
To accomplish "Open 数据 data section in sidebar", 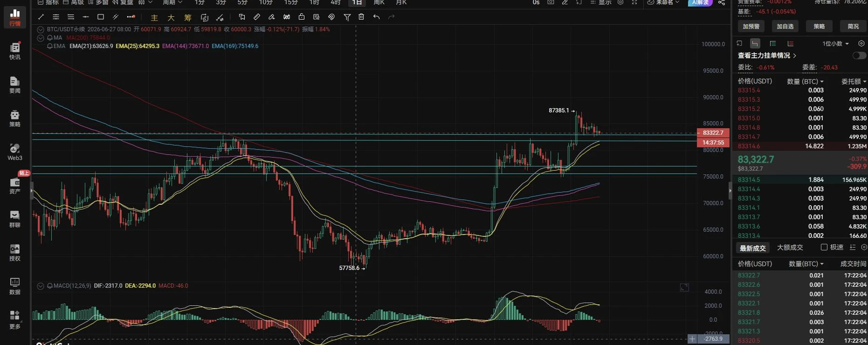I will [15, 286].
